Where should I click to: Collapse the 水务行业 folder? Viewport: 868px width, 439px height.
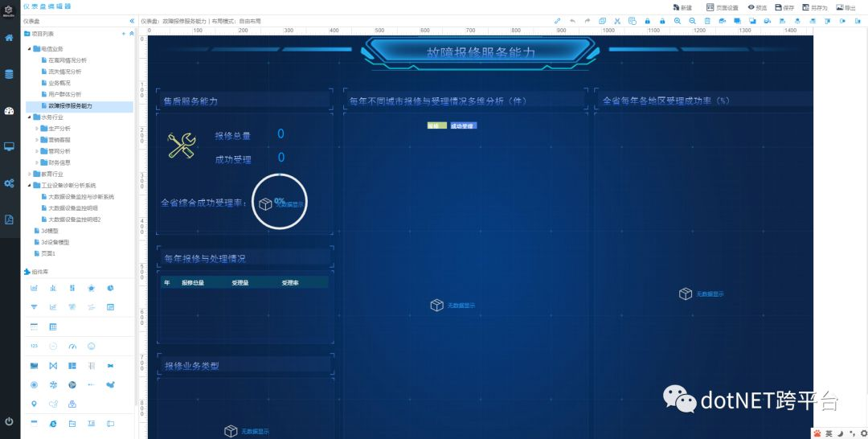point(30,117)
